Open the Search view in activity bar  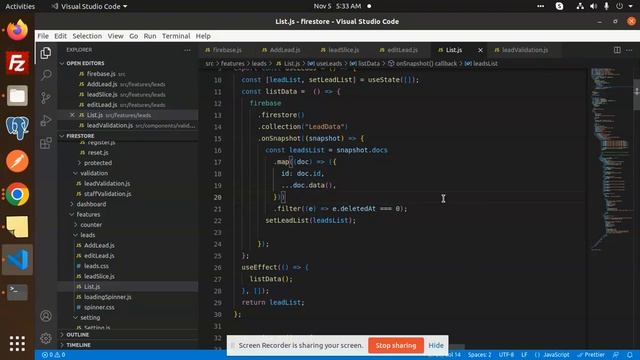pos(46,75)
